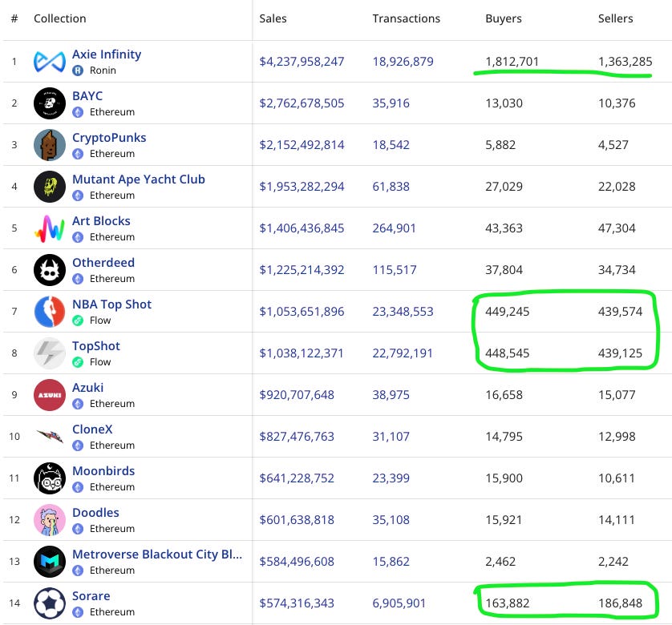Sort by the Sales column header
The width and height of the screenshot is (672, 625).
point(273,18)
